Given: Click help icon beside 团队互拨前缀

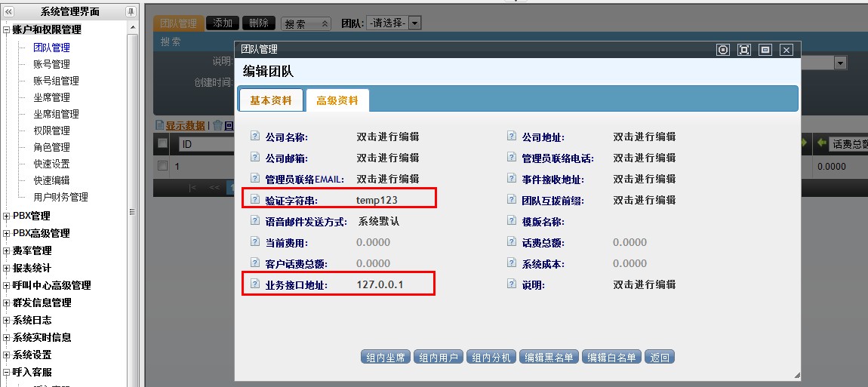Looking at the screenshot, I should 512,201.
